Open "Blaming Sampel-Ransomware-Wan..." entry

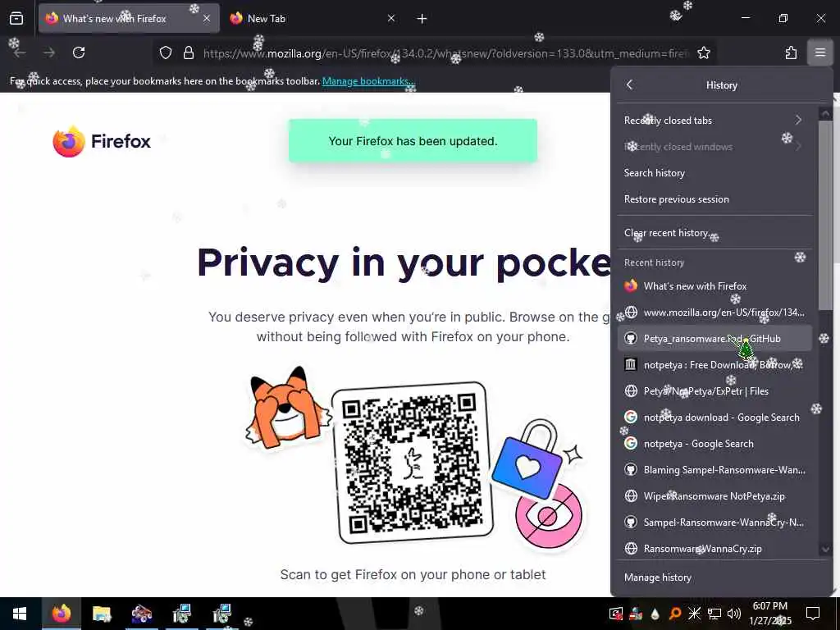(x=714, y=470)
